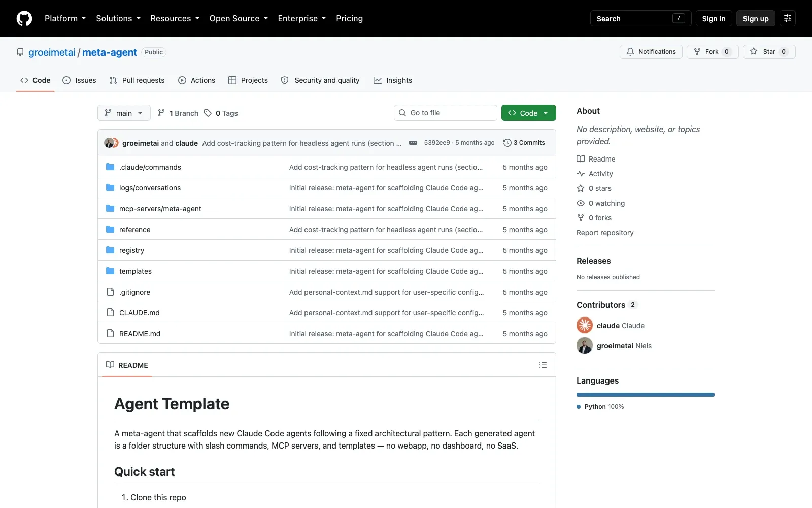Click the GitHub logo icon

tap(24, 18)
